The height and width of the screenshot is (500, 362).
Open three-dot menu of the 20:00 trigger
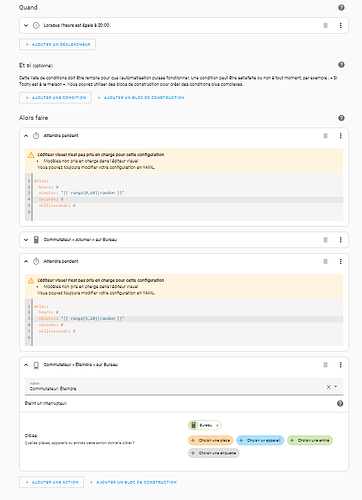[x=340, y=25]
